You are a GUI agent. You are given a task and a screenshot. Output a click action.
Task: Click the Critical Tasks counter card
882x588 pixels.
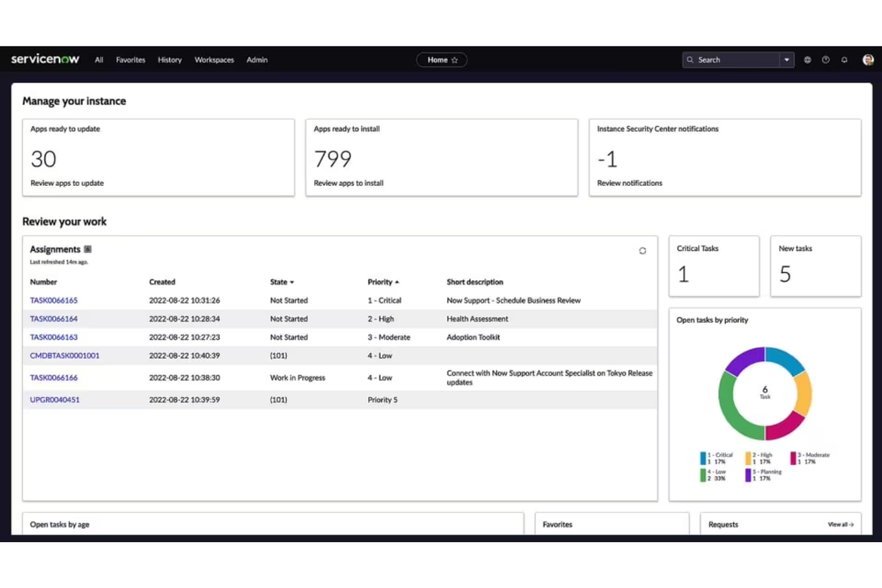click(713, 266)
